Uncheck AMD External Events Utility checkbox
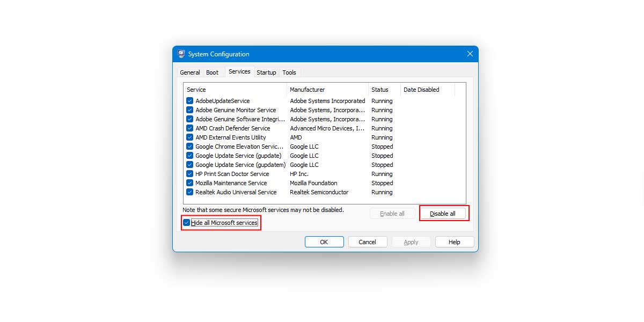The image size is (644, 322). [x=189, y=137]
